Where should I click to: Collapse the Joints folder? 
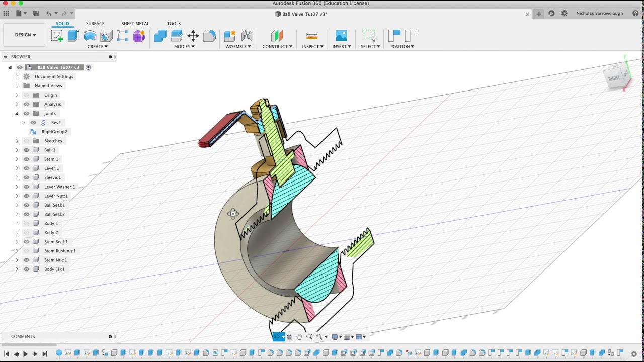point(17,114)
